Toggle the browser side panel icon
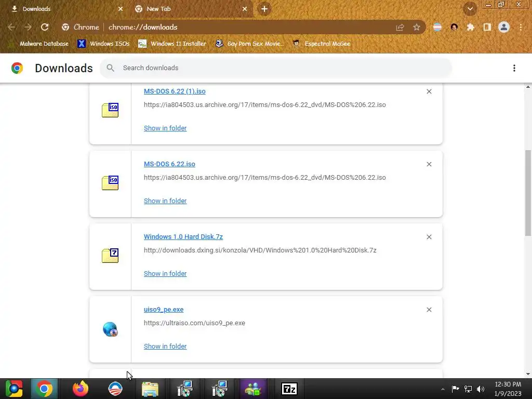Image resolution: width=532 pixels, height=399 pixels. tap(487, 27)
